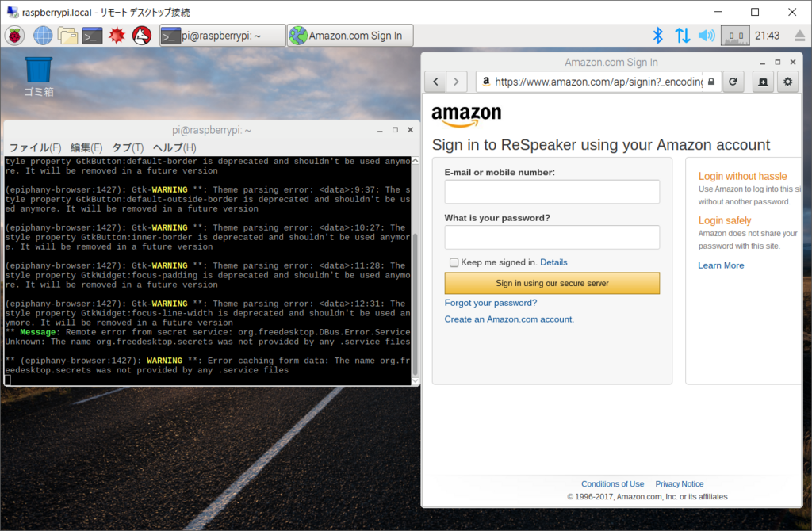Click the terminal scrollbar up arrow
Image resolution: width=812 pixels, height=531 pixels.
coord(416,161)
